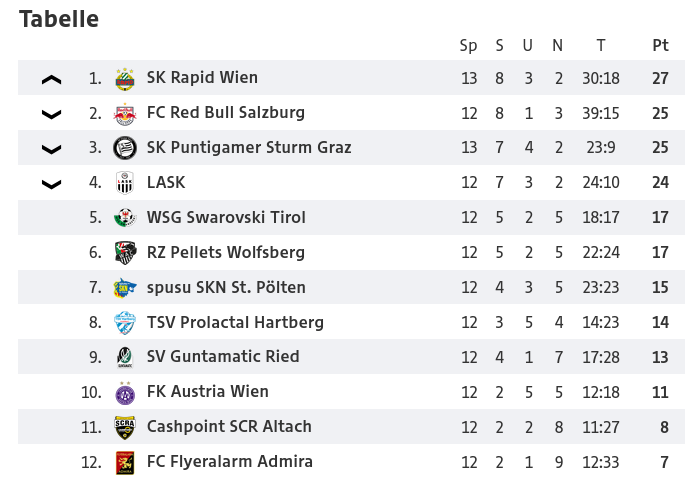
Task: Sort the table by the Pt column header
Action: [660, 45]
